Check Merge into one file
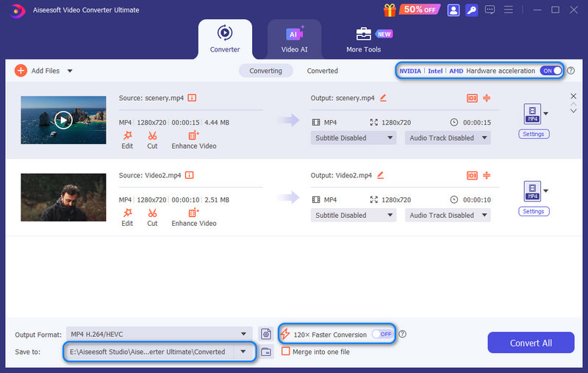The height and width of the screenshot is (373, 588). [x=286, y=352]
